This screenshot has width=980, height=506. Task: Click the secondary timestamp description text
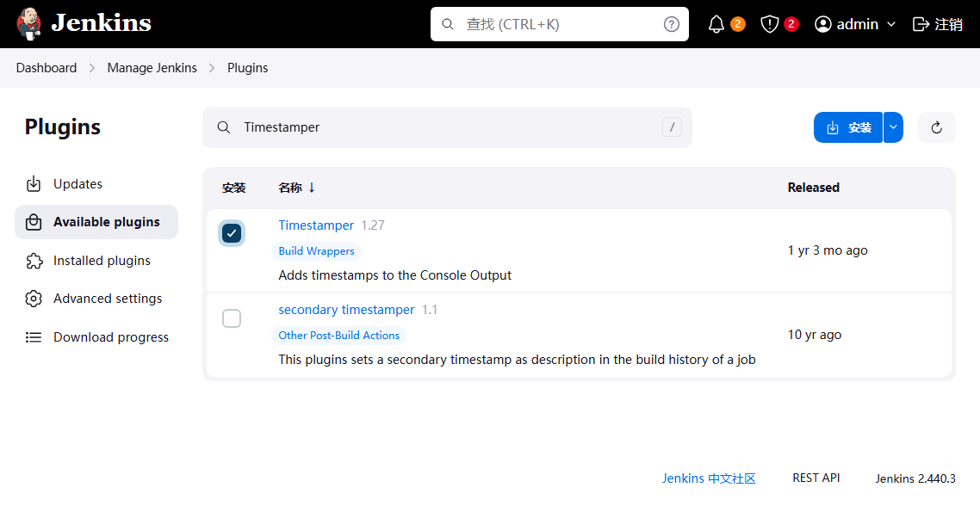[x=517, y=360]
